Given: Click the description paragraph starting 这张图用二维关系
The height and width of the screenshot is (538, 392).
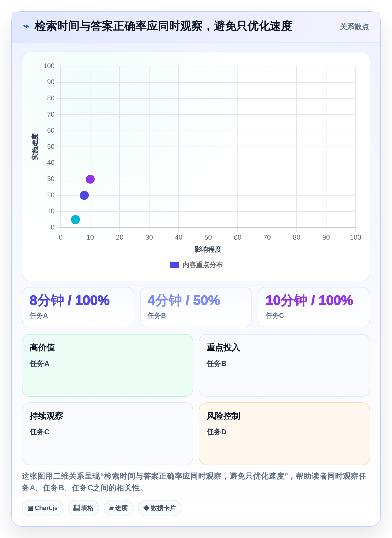Looking at the screenshot, I should (194, 482).
